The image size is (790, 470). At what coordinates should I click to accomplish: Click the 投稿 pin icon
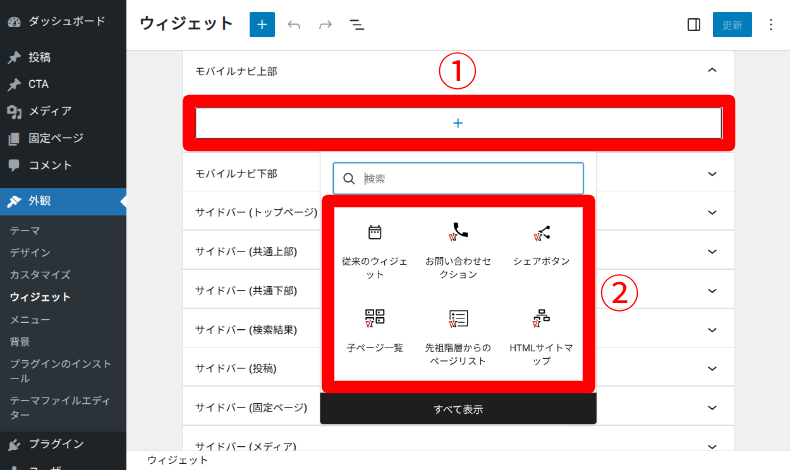(14, 57)
